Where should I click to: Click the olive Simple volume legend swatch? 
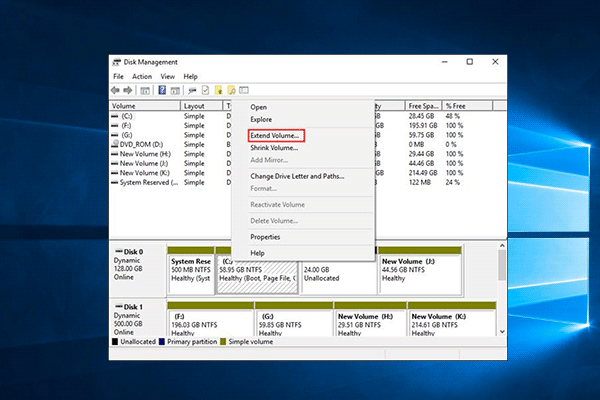(223, 342)
